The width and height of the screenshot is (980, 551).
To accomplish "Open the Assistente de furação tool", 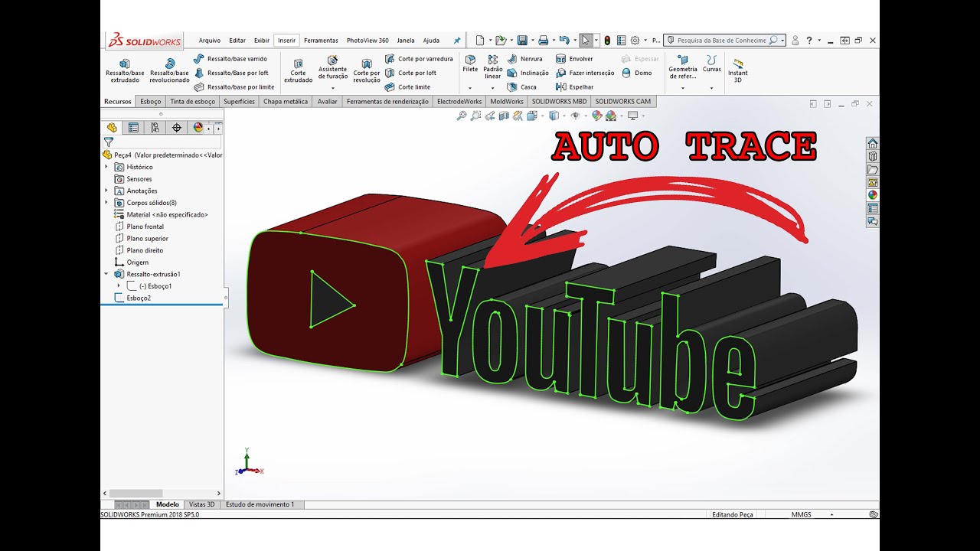I will pyautogui.click(x=333, y=67).
